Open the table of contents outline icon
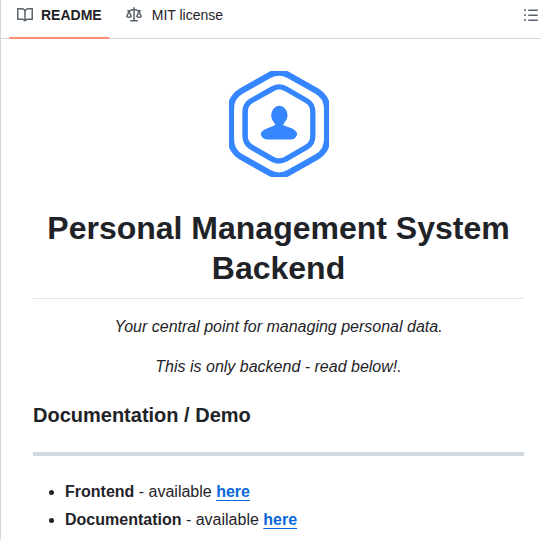 click(x=531, y=16)
